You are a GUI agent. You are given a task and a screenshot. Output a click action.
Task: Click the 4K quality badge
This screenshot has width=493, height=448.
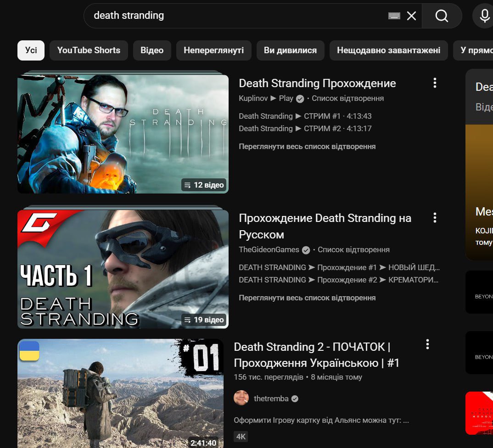coord(241,437)
